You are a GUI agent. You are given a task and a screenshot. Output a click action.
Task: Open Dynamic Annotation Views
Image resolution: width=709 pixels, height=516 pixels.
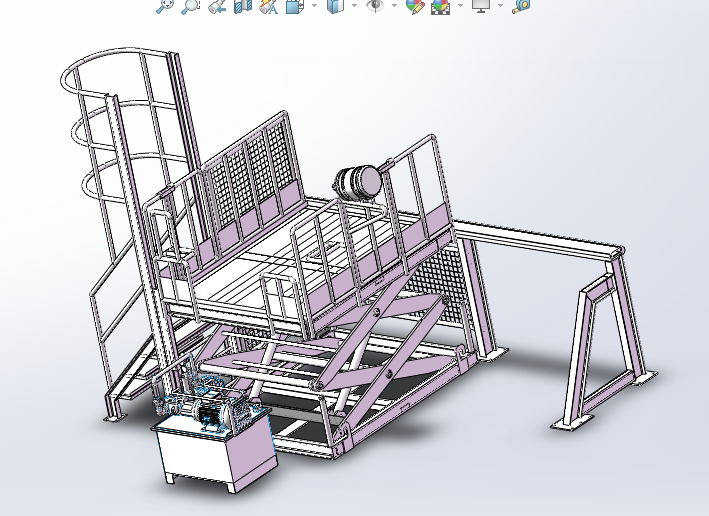click(269, 6)
